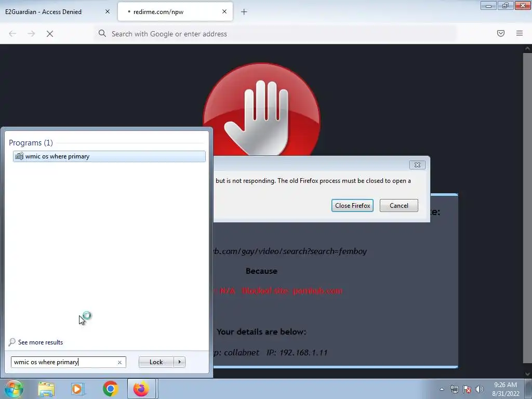Click the Programs (1) header

pos(31,142)
